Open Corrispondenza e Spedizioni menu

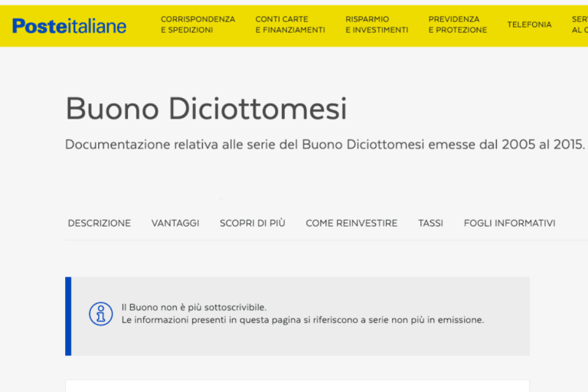198,24
